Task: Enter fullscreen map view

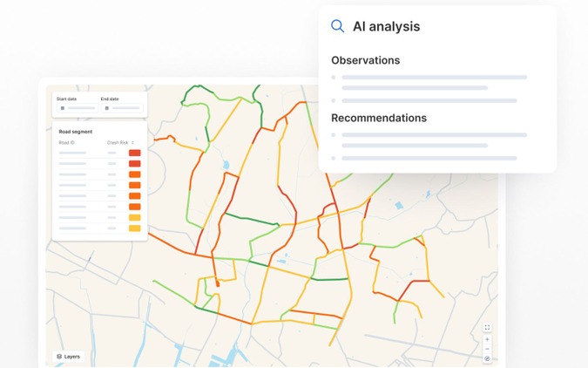Action: (x=487, y=328)
